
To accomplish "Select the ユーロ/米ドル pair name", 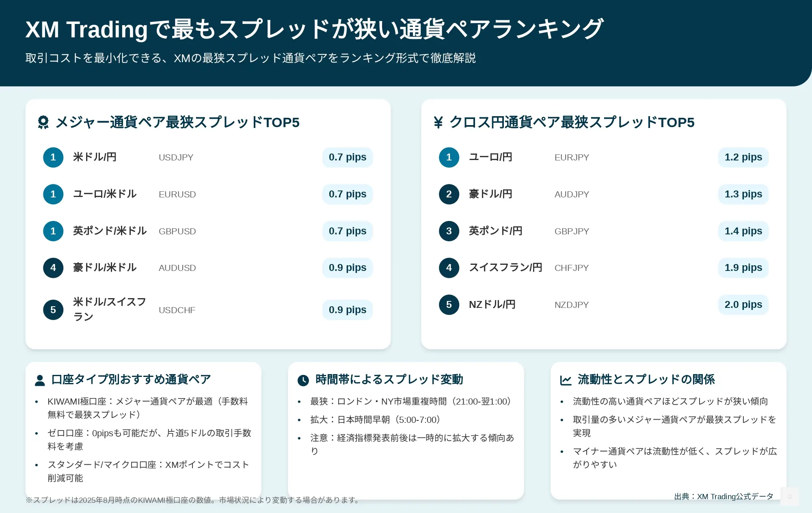I will (105, 194).
